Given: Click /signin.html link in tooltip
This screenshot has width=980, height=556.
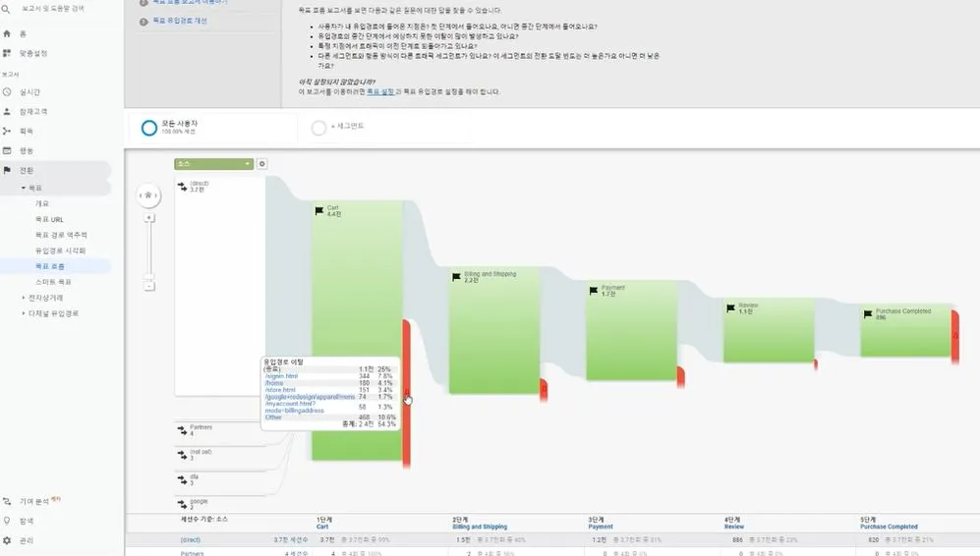Looking at the screenshot, I should point(281,376).
